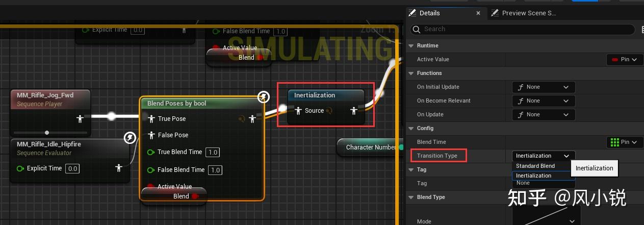Collapse the Config section

[411, 128]
